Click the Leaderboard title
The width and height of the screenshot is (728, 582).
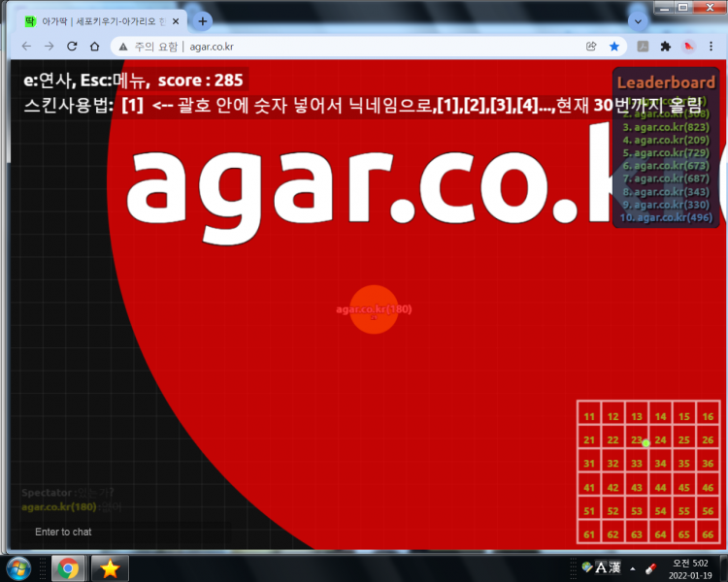coord(666,82)
